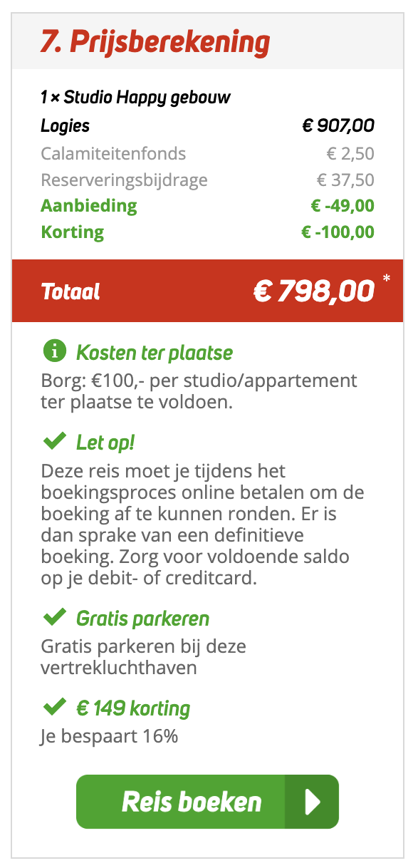Viewport: 413px width, 868px height.
Task: Select the Let op! heading
Action: [x=105, y=443]
